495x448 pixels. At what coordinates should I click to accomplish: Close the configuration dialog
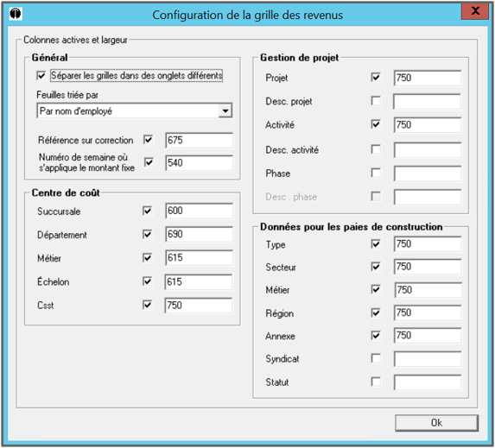475,11
